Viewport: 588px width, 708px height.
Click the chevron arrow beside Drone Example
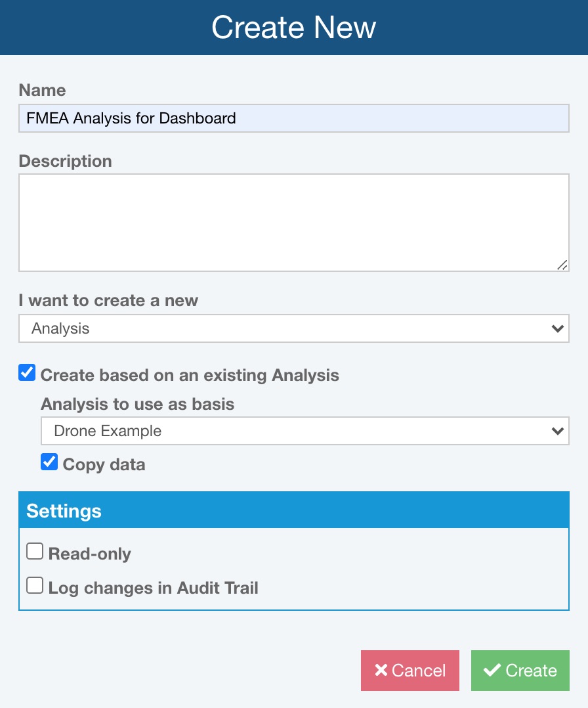(558, 431)
